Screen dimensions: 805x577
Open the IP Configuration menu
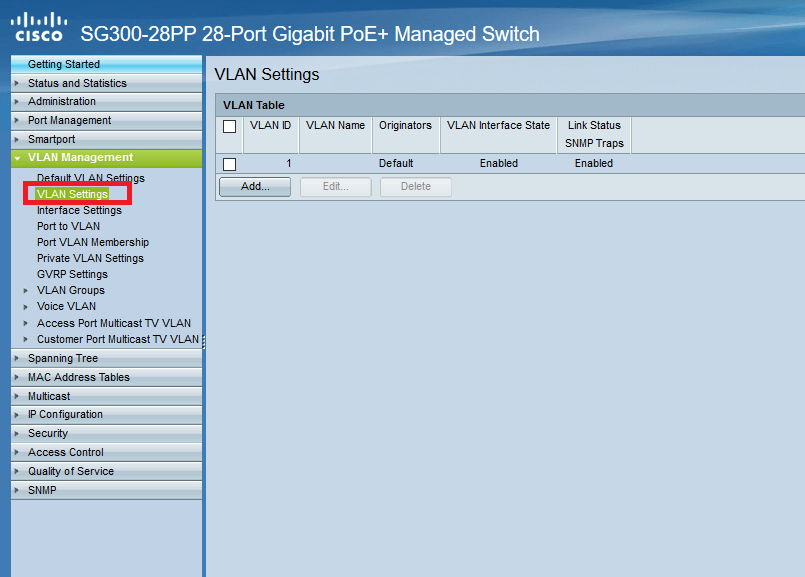coord(106,415)
